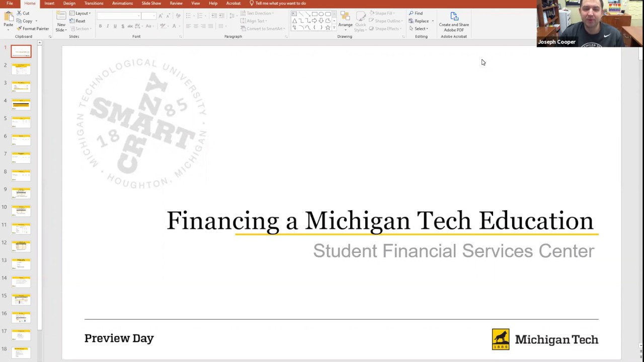
Task: Toggle Align Right paragraph
Action: click(203, 26)
